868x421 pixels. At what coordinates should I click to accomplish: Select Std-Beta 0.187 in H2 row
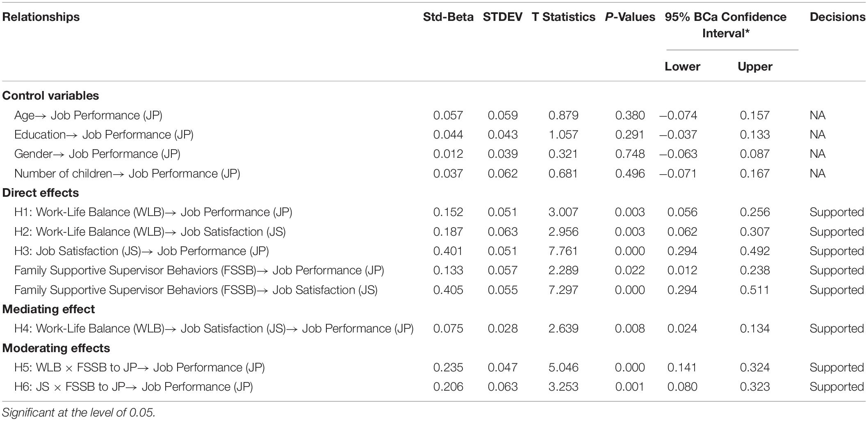coord(448,232)
